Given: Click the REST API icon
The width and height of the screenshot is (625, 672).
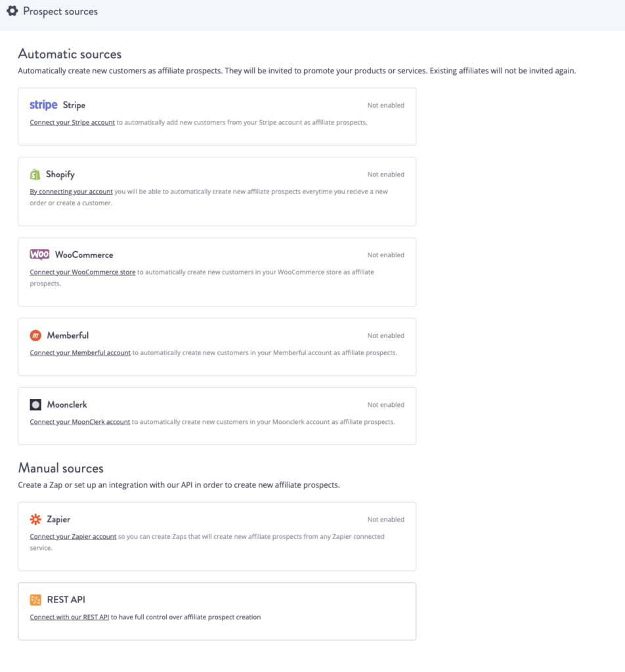Looking at the screenshot, I should coord(35,599).
